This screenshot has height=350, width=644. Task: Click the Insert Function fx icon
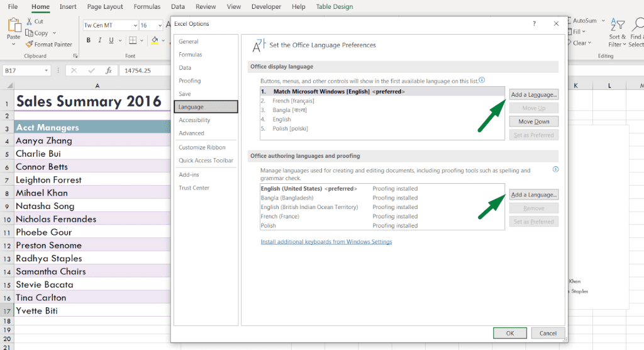[108, 71]
